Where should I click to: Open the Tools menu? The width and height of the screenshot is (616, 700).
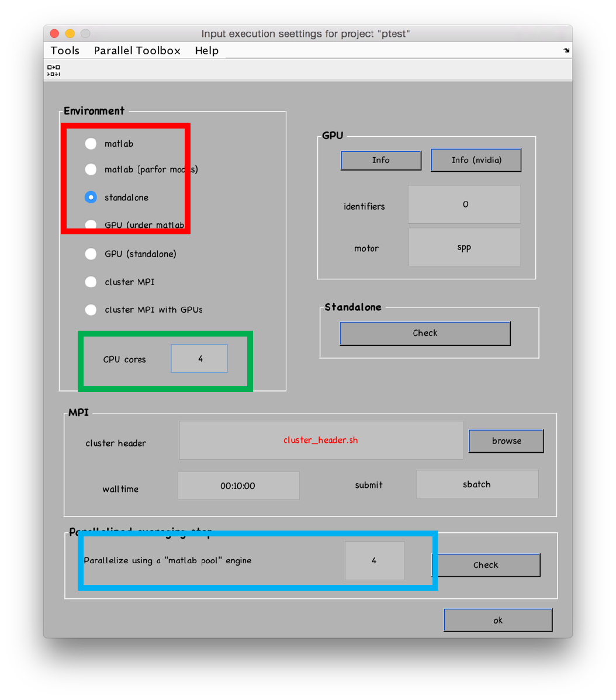(x=64, y=50)
